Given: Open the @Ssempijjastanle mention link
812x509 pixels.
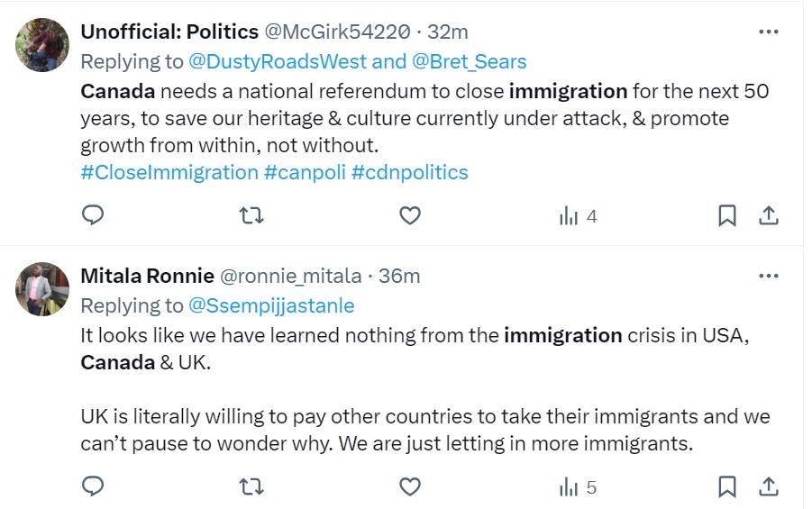Looking at the screenshot, I should tap(271, 305).
